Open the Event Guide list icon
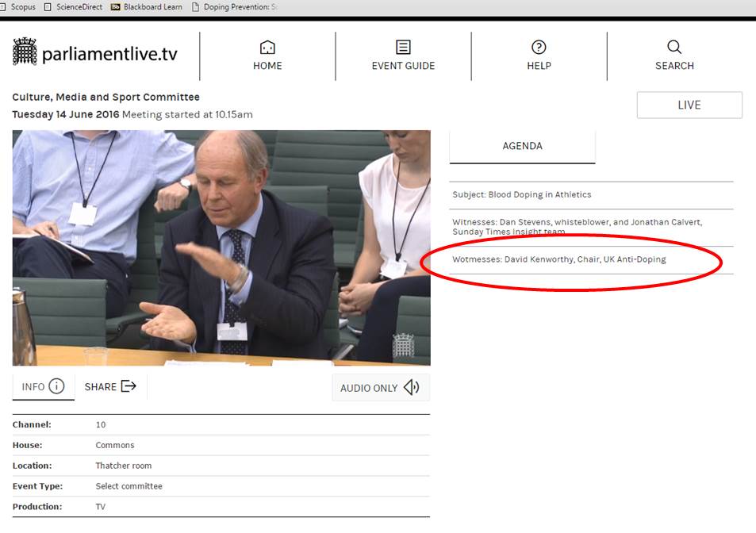Viewport: 756px width, 533px height. tap(403, 48)
